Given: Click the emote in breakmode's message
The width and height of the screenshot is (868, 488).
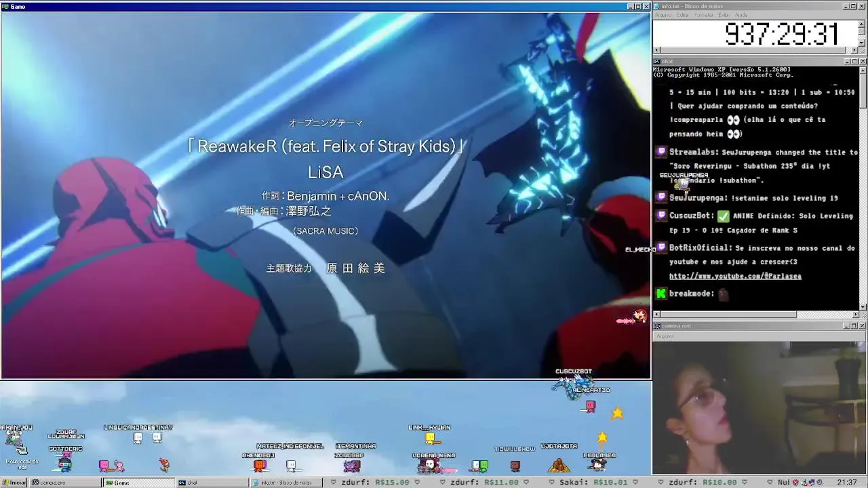Looking at the screenshot, I should coord(723,294).
